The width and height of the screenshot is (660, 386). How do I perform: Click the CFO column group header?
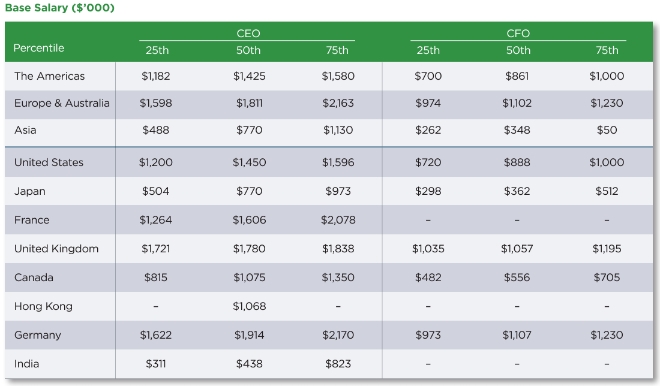[x=518, y=33]
